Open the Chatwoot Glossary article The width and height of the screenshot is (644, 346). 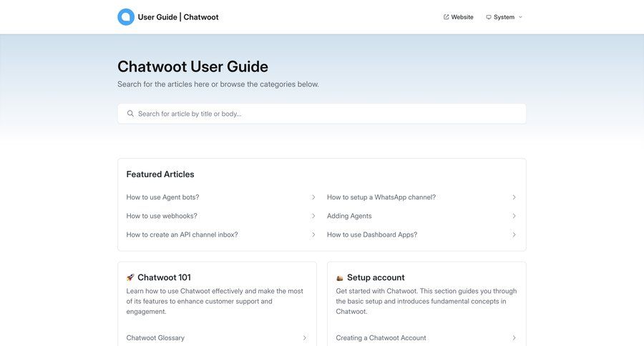click(x=155, y=338)
